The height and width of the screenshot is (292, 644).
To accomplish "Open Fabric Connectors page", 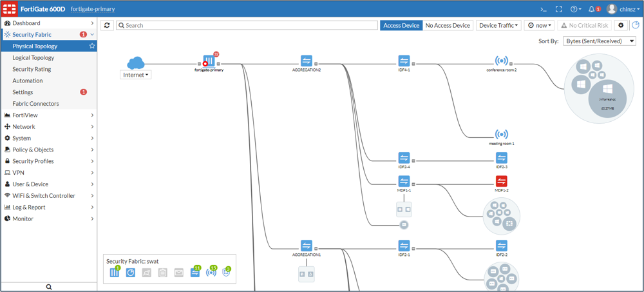I will [x=35, y=104].
